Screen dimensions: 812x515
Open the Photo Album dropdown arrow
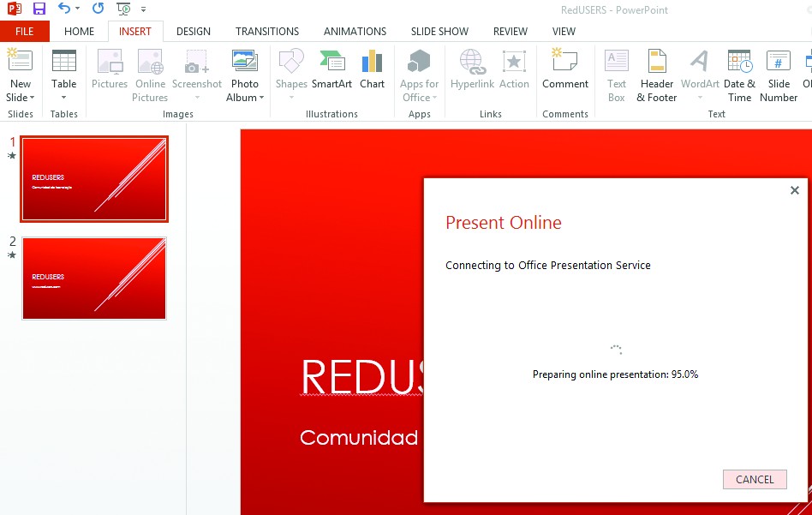click(261, 98)
